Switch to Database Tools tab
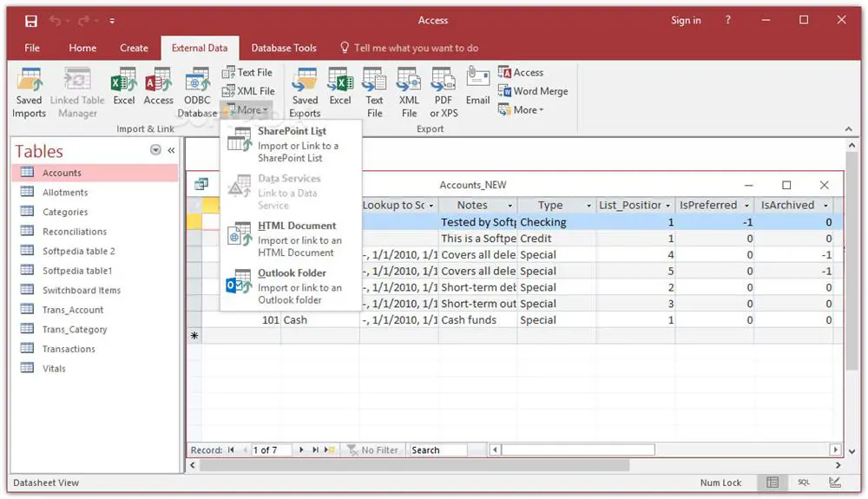The height and width of the screenshot is (499, 868). pos(284,48)
